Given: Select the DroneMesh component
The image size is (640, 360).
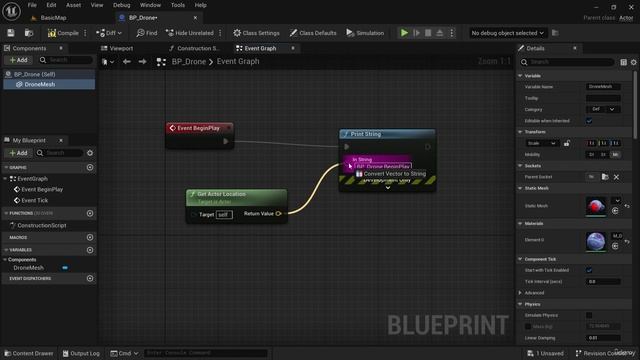Looking at the screenshot, I should coord(49,84).
